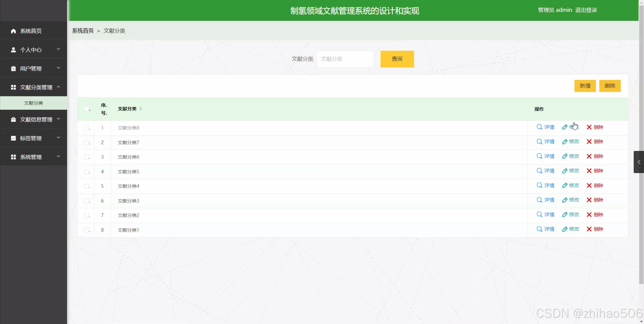Click the 文献分类 search input field
Image resolution: width=644 pixels, height=324 pixels.
pyautogui.click(x=345, y=59)
